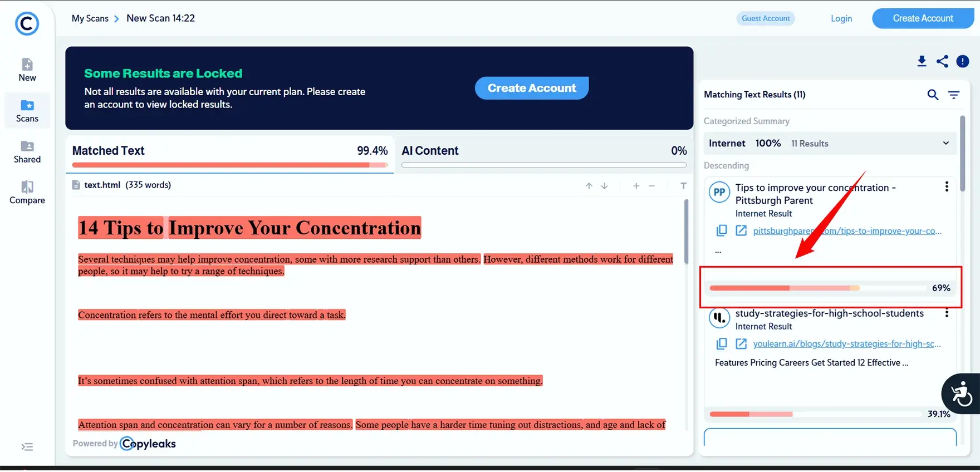Image resolution: width=980 pixels, height=472 pixels.
Task: Click Create Account in the locked banner
Action: point(531,88)
